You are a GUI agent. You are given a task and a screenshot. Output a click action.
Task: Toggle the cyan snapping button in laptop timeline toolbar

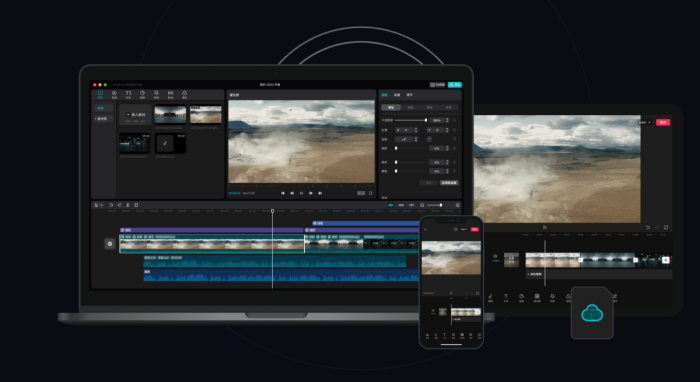click(x=391, y=205)
